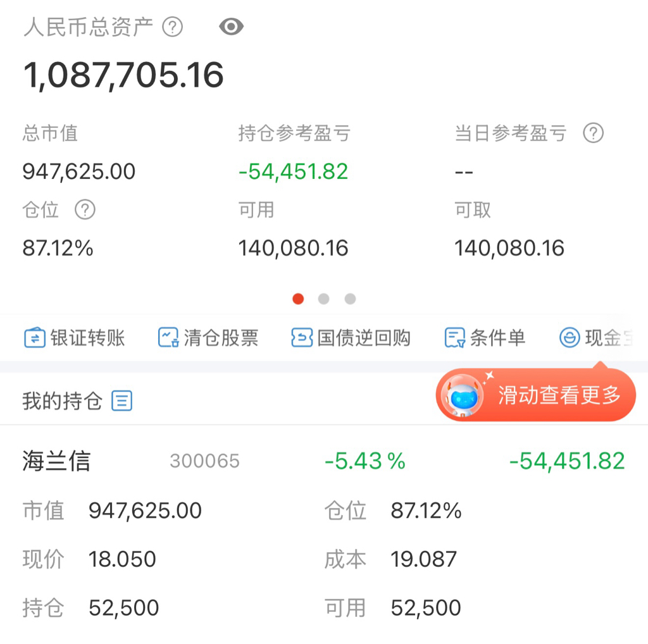Tap stock code 300065
This screenshot has height=644, width=648.
click(x=204, y=461)
